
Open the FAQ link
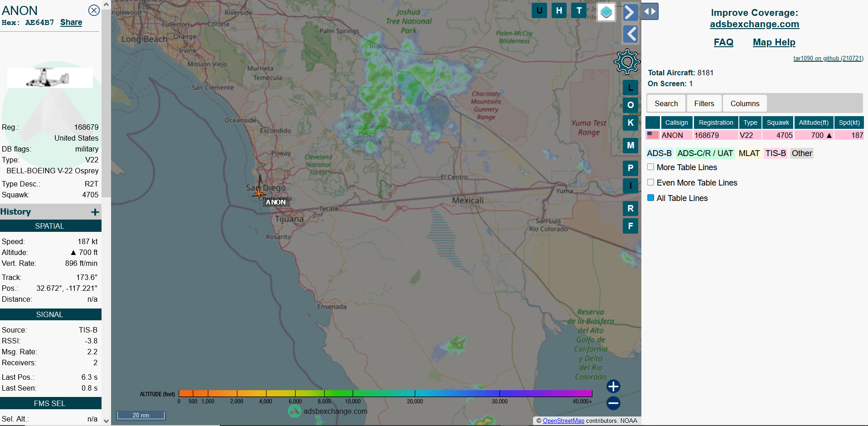[x=723, y=42]
